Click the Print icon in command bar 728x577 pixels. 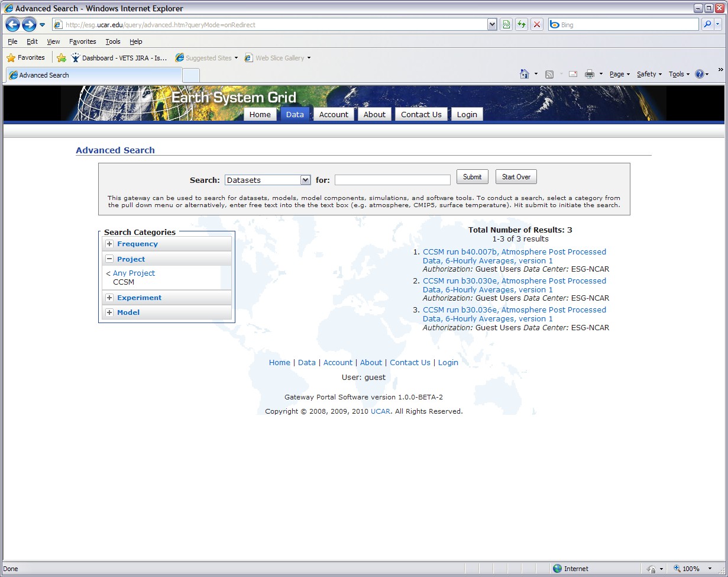pos(589,74)
